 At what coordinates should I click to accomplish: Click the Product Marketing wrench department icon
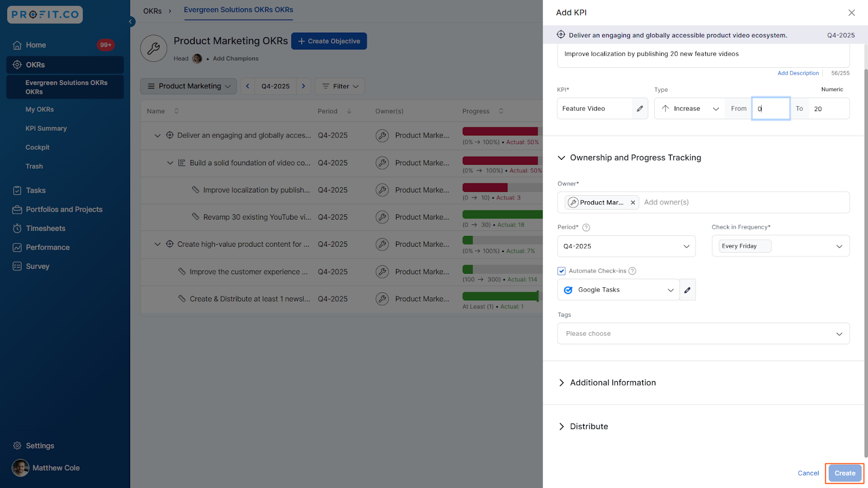[x=154, y=48]
